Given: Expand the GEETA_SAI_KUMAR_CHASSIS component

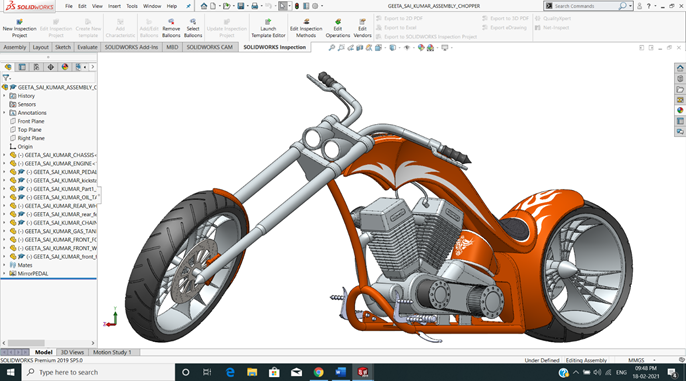Looking at the screenshot, I should point(4,155).
